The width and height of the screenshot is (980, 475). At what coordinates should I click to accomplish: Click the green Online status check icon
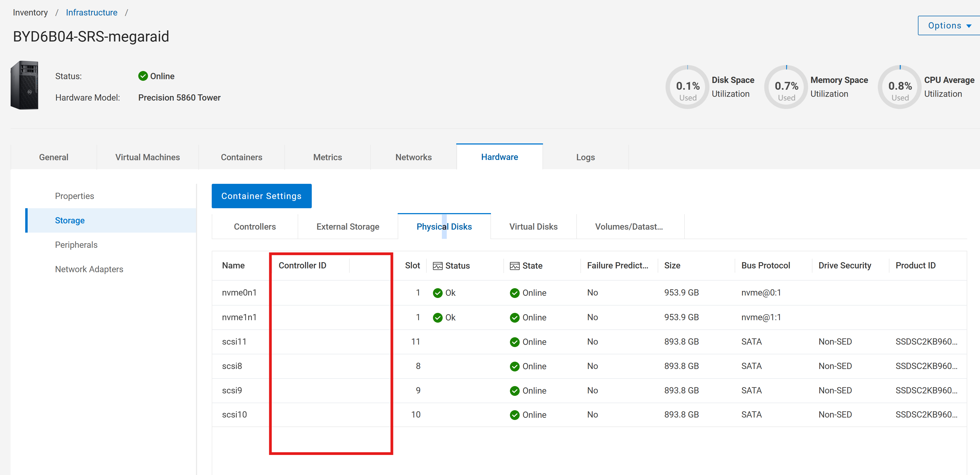[x=143, y=76]
